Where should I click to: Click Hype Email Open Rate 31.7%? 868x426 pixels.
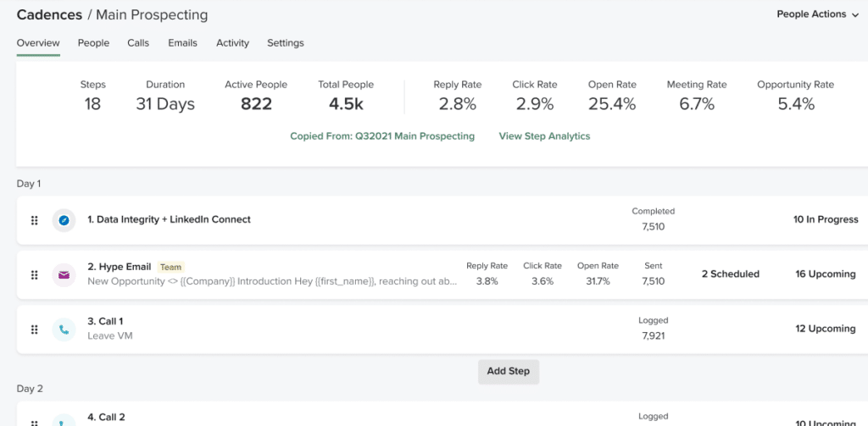(598, 282)
